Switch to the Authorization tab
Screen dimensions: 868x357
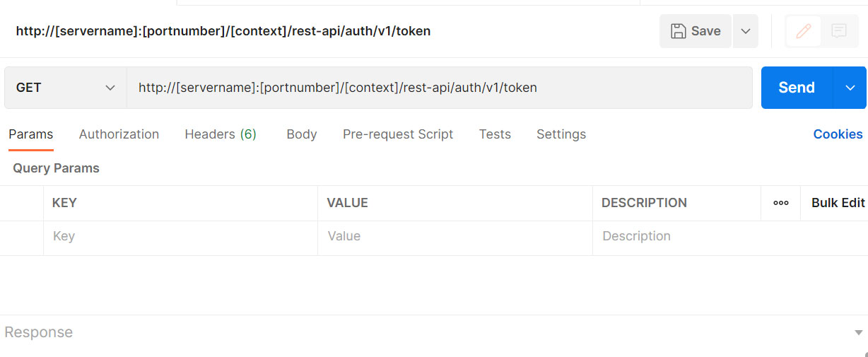pos(119,134)
